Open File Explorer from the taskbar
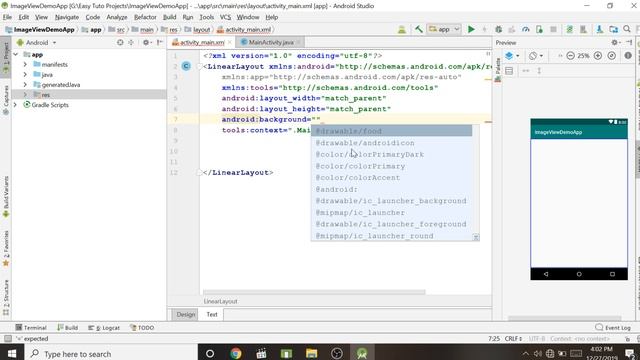Screen dimensions: 640x360 tap(311, 353)
